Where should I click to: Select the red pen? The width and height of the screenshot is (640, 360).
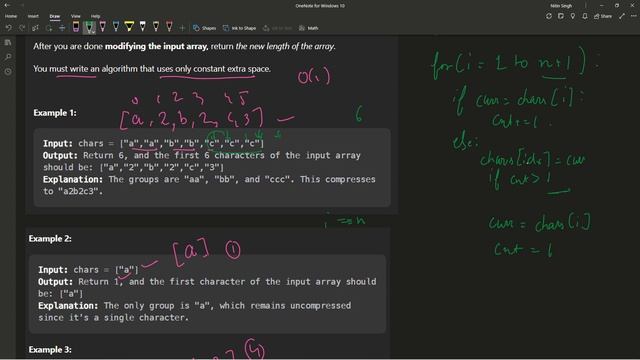pos(169,27)
